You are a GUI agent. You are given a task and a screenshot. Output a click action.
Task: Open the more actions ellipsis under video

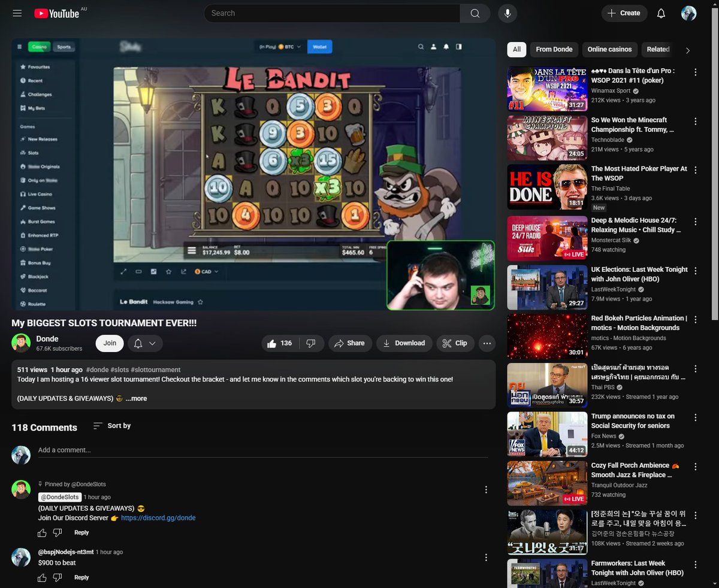coord(487,343)
